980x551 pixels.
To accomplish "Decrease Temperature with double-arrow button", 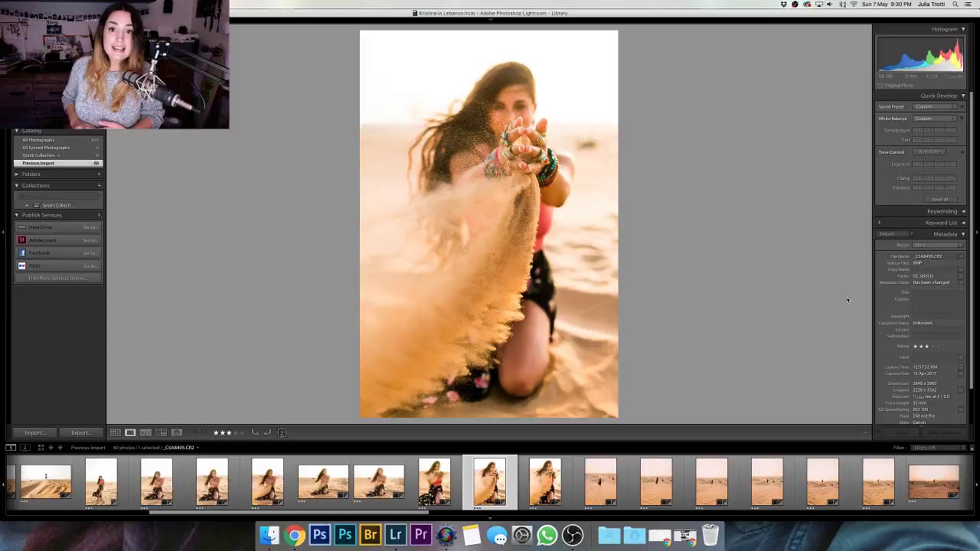I will tap(918, 130).
